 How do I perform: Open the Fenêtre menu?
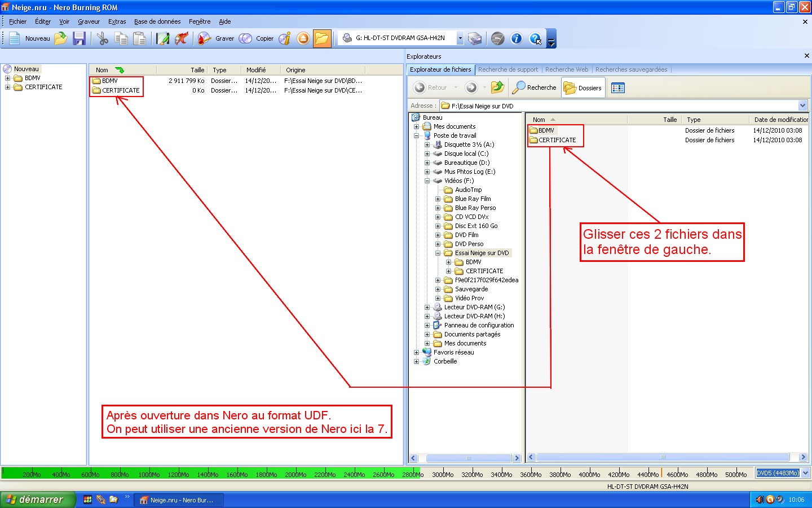pos(200,21)
